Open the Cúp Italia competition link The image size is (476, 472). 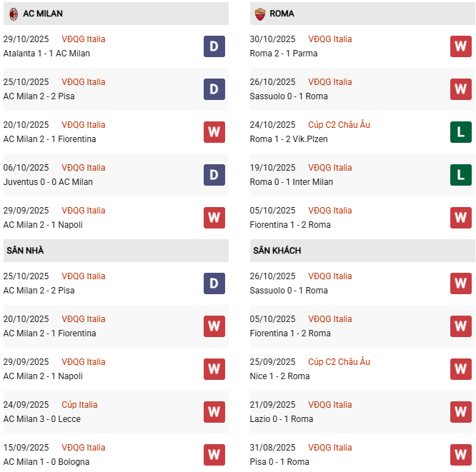click(x=79, y=405)
